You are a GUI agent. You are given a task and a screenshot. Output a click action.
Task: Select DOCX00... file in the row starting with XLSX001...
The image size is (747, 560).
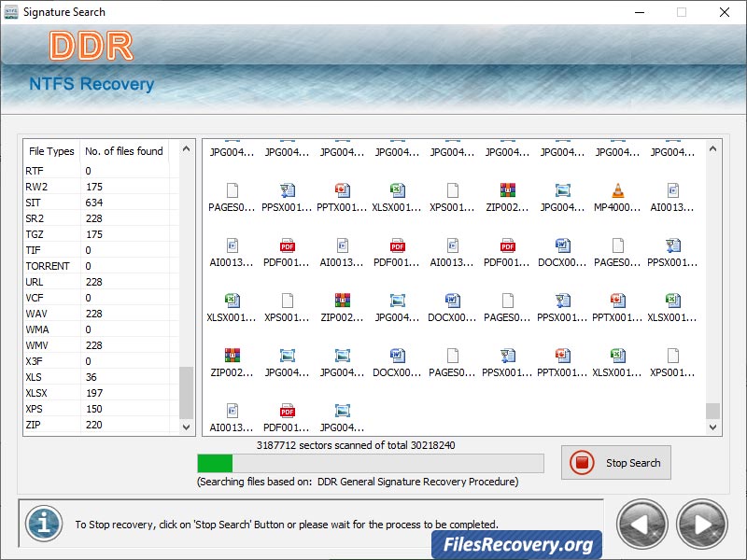click(453, 308)
